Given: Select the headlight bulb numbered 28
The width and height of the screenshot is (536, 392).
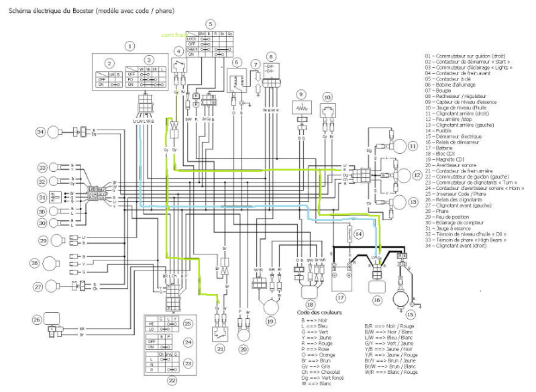Looking at the screenshot, I should point(51,263).
